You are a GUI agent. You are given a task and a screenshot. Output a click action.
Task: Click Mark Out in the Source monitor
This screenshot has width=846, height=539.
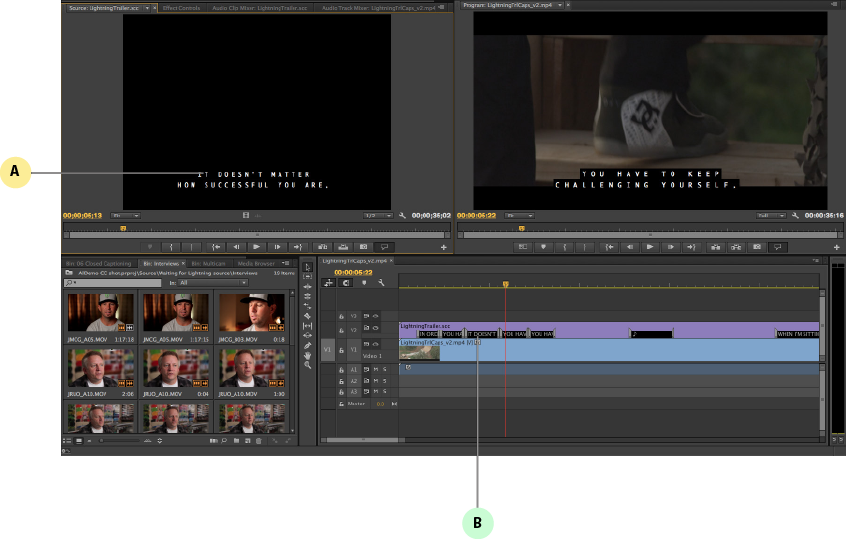192,247
